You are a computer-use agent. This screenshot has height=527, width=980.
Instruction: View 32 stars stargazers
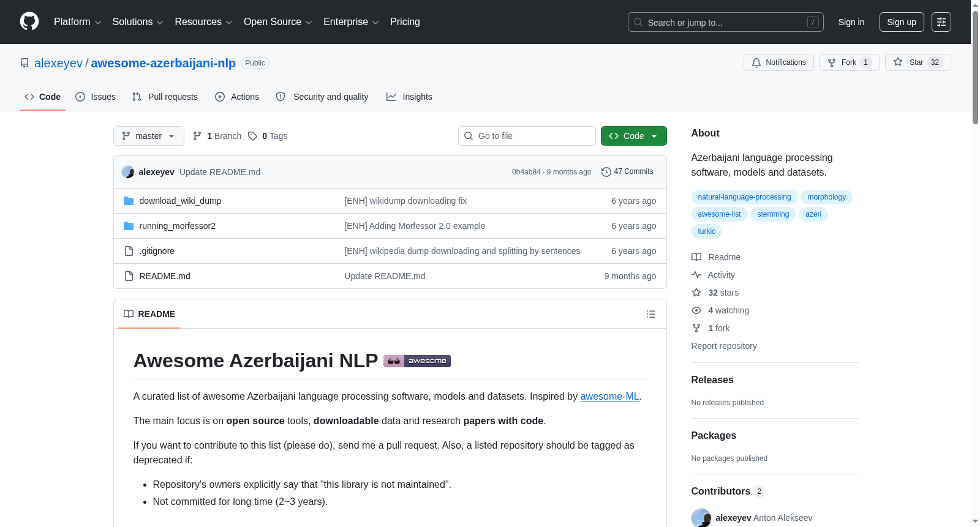715,293
